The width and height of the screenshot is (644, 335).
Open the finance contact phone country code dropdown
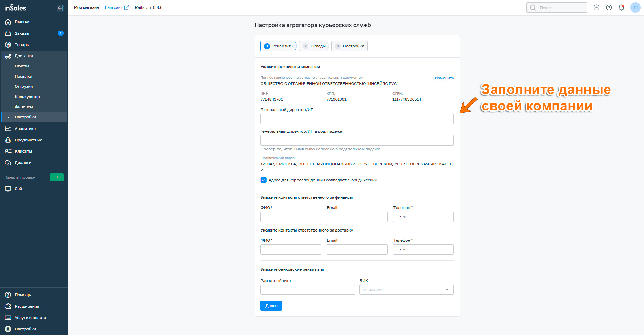(401, 217)
